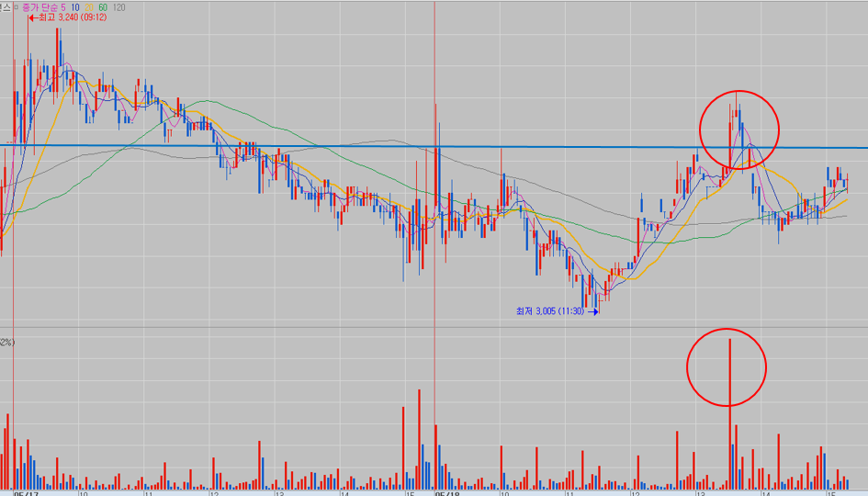Image resolution: width=868 pixels, height=496 pixels.
Task: Select the 종가 단순 moving average legend label
Action: (40, 7)
